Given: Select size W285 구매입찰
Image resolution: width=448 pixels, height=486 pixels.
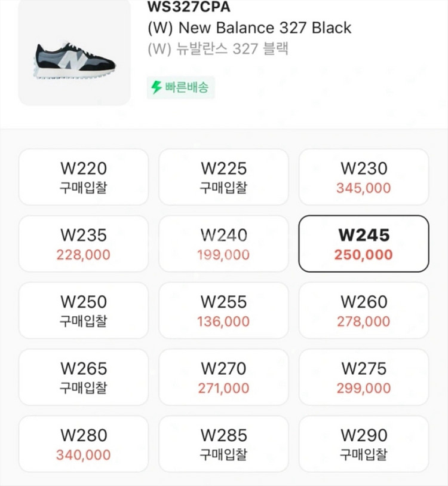Looking at the screenshot, I should pos(223,444).
